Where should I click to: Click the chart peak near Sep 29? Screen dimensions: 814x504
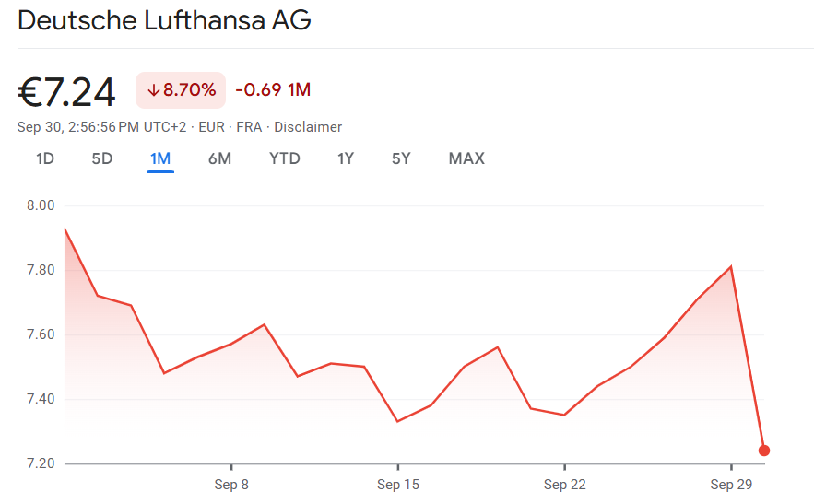pos(731,267)
